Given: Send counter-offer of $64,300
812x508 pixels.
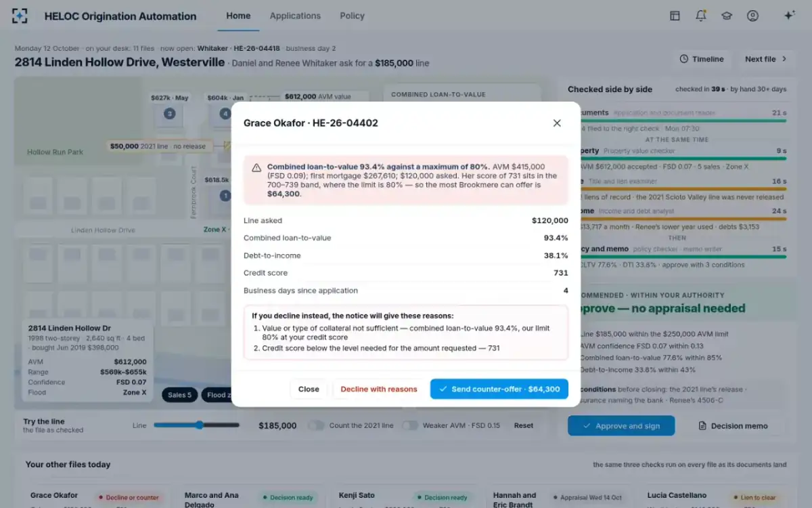Looking at the screenshot, I should (499, 389).
